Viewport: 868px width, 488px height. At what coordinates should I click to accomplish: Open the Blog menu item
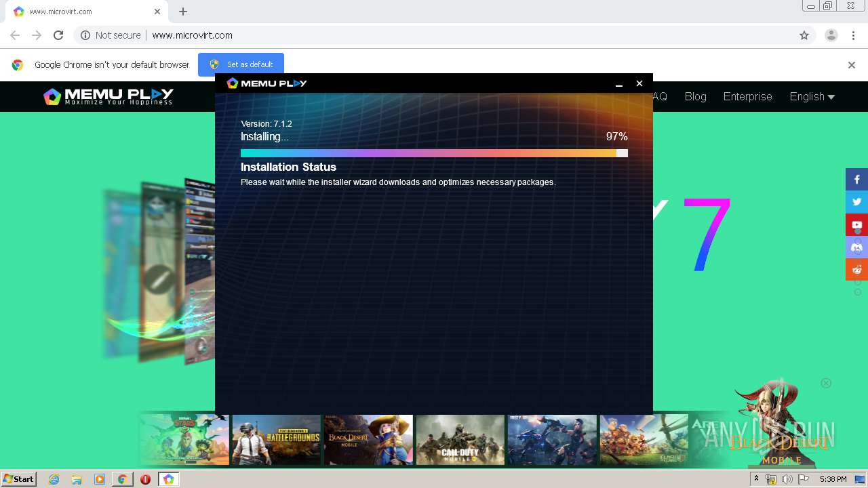click(695, 96)
